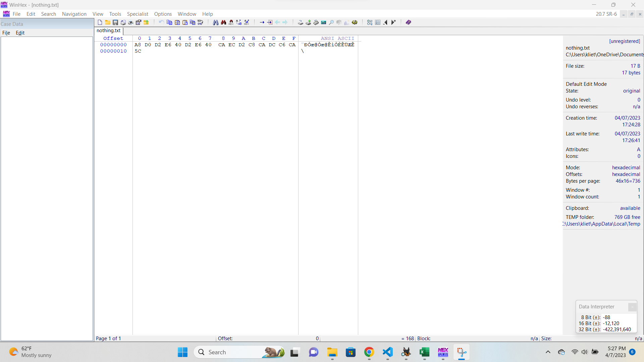Click the Print icon in toolbar
This screenshot has width=644, height=362.
click(x=131, y=22)
